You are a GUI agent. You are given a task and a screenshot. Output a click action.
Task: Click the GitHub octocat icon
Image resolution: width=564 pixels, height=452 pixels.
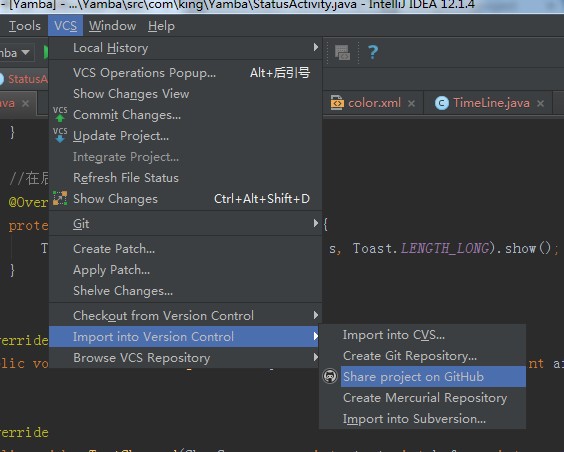coord(330,376)
